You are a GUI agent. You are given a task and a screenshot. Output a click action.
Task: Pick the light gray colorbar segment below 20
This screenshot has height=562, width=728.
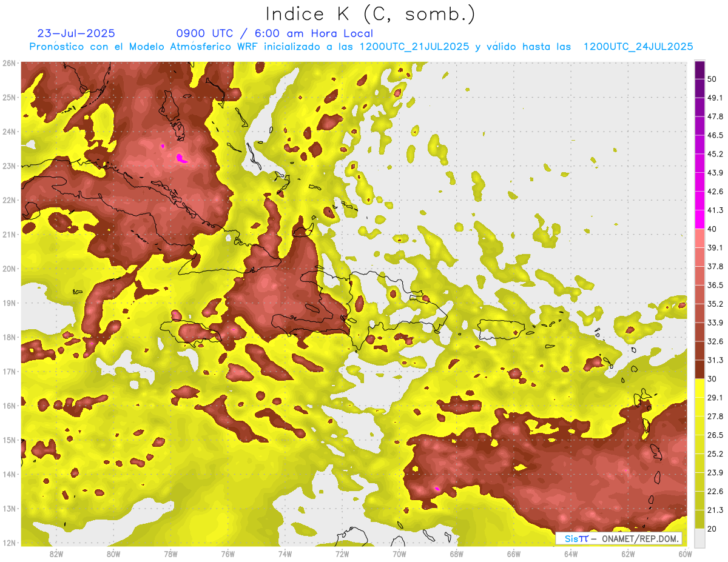point(699,537)
